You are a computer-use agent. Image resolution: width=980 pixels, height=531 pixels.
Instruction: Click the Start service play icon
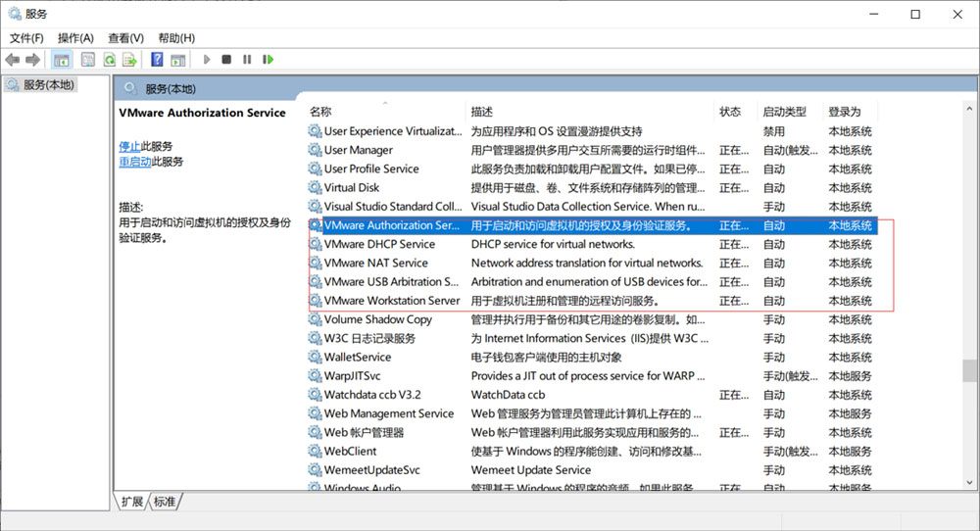tap(206, 60)
